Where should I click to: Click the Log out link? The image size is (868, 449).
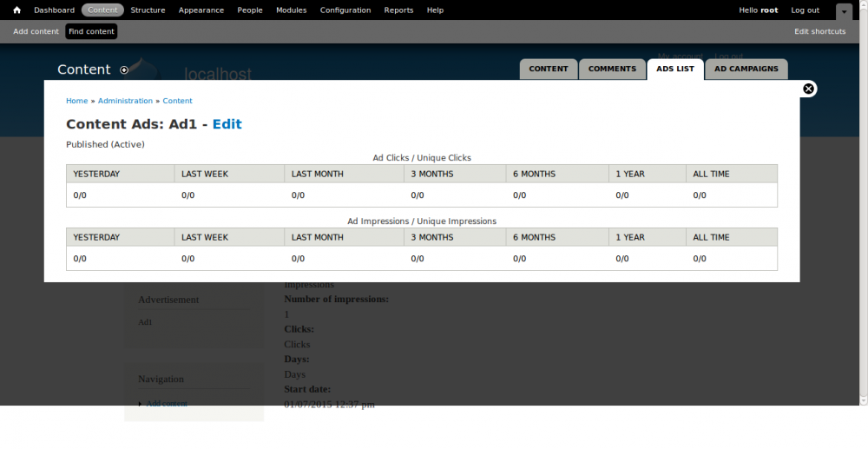(x=805, y=10)
